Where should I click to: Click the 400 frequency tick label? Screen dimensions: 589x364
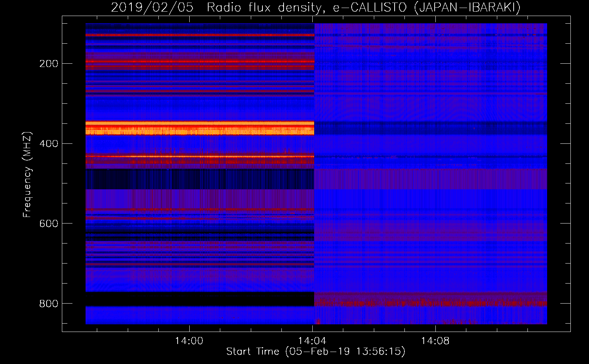click(49, 144)
